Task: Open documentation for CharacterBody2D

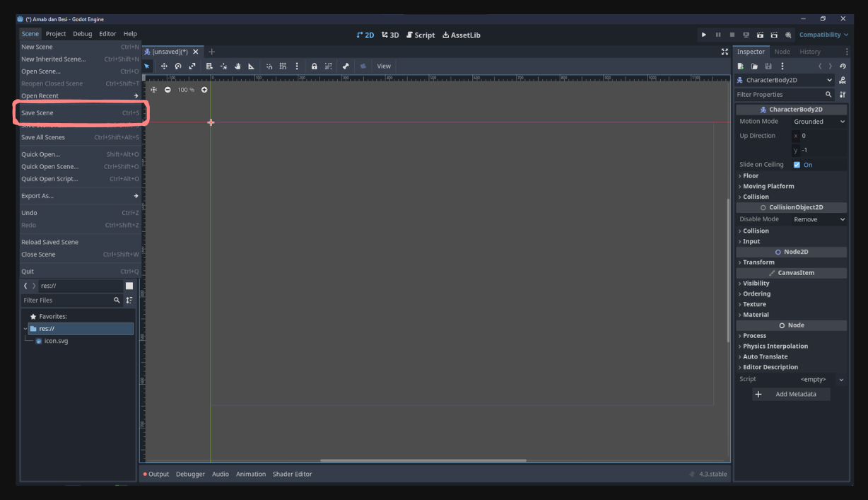Action: (x=843, y=80)
